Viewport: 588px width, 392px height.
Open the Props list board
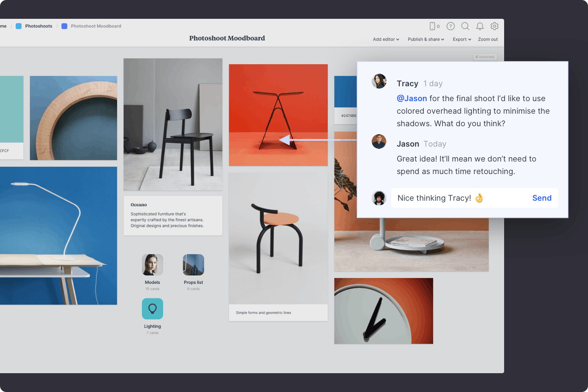pyautogui.click(x=193, y=265)
